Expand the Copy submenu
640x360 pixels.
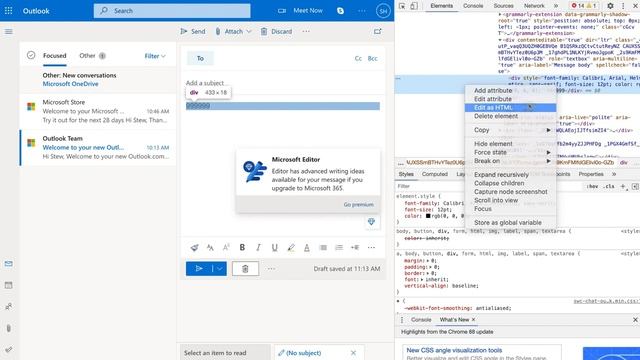(x=510, y=130)
